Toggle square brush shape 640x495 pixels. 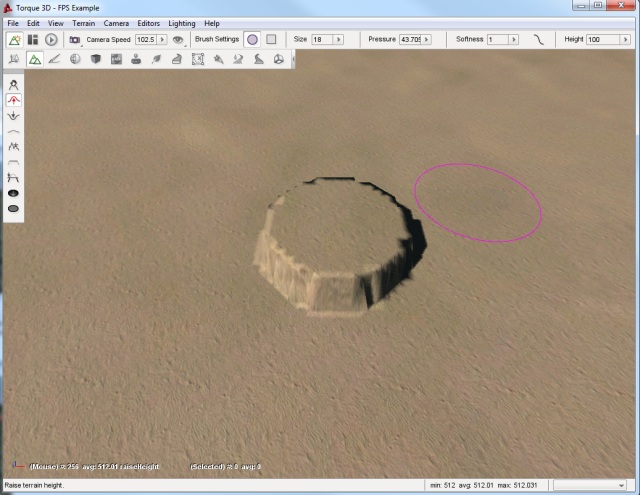pos(270,39)
